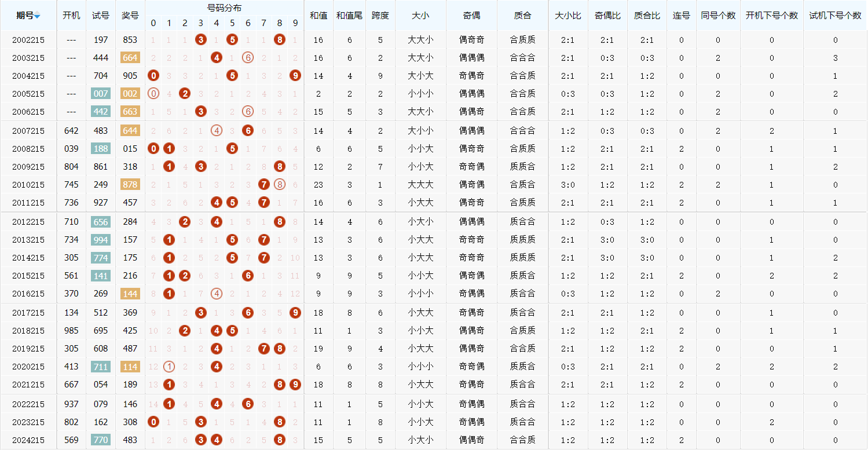This screenshot has height=450, width=868.
Task: Click red ball 4 in row 2003215
Action: click(217, 58)
